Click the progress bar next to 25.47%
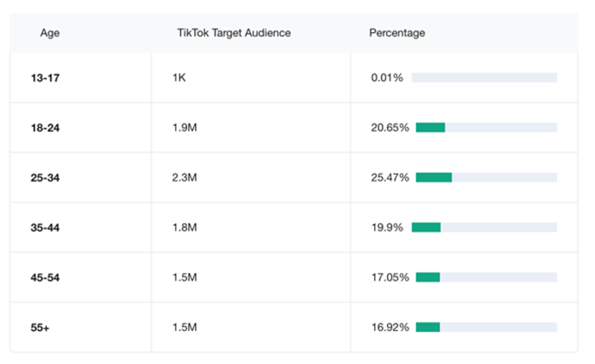595x364 pixels. point(485,177)
